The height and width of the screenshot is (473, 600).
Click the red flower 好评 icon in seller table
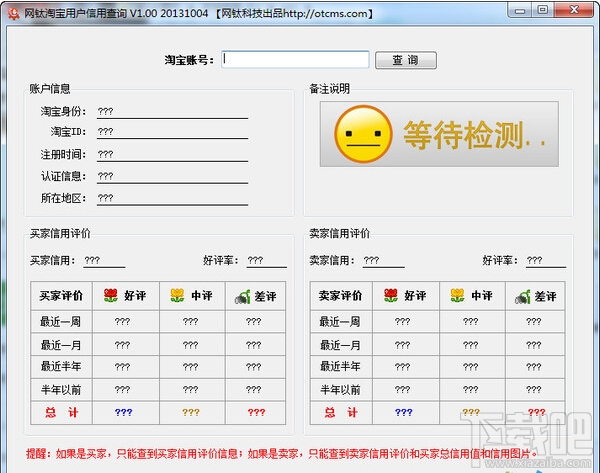pyautogui.click(x=391, y=295)
